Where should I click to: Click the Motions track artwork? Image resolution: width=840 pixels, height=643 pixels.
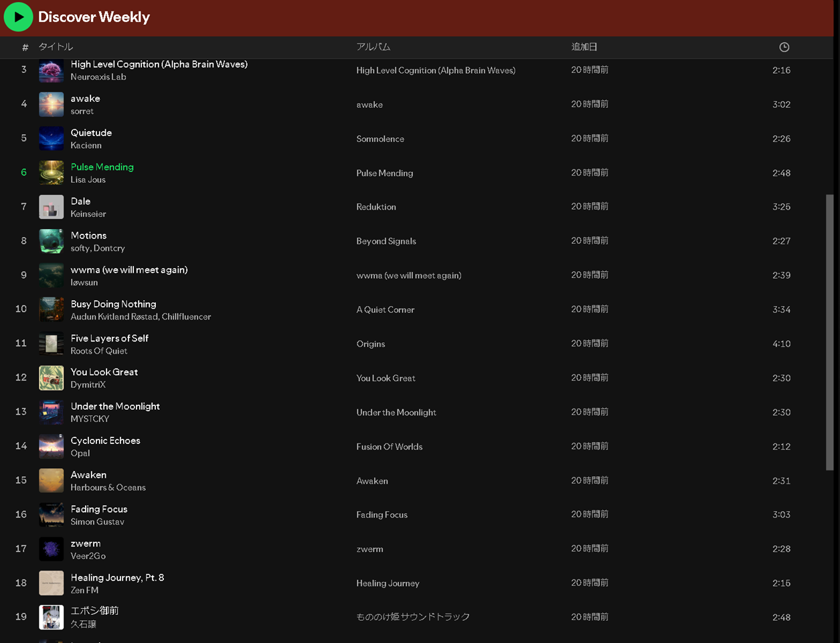point(52,241)
